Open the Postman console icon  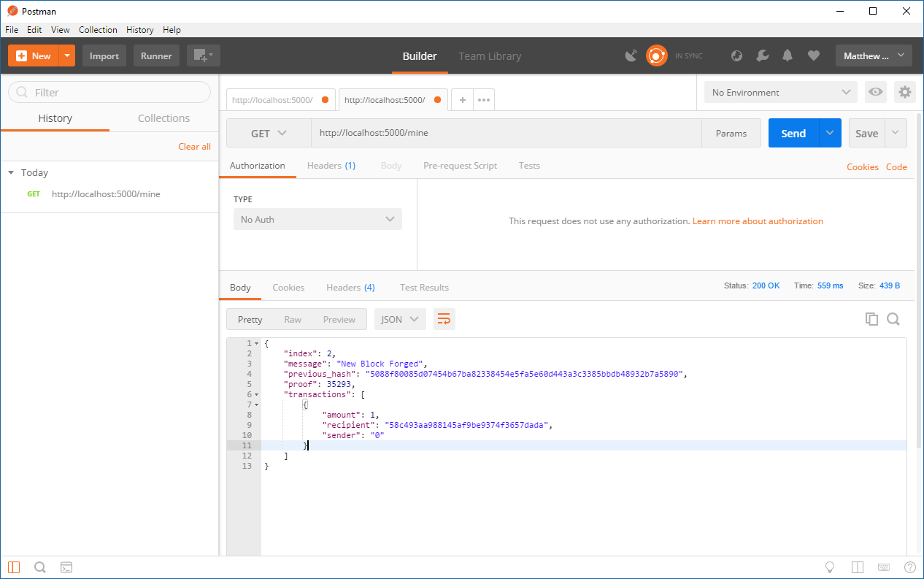[x=66, y=567]
